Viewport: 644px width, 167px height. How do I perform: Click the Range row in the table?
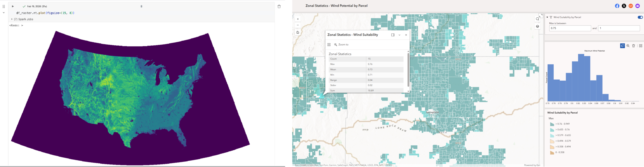click(366, 80)
